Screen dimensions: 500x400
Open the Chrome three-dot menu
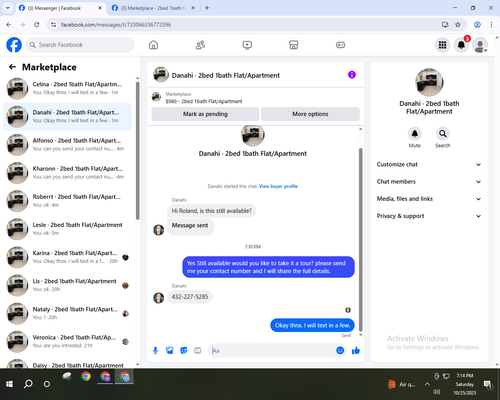pos(491,24)
